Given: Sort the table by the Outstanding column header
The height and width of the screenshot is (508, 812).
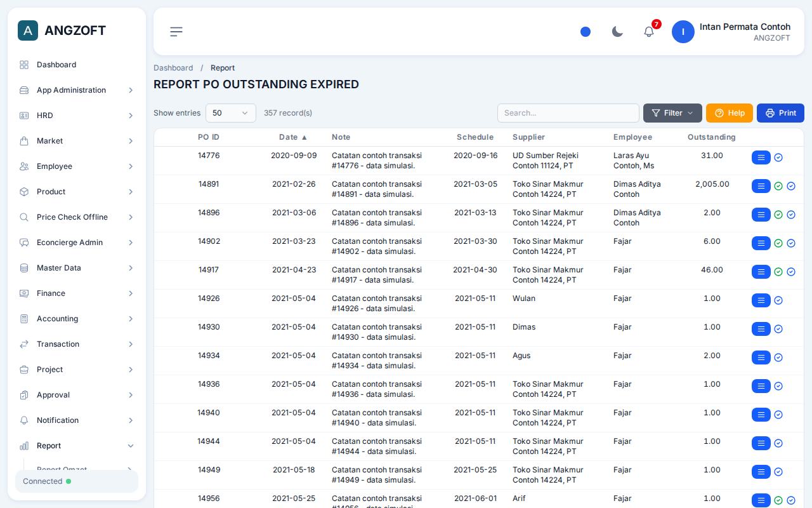Looking at the screenshot, I should (x=712, y=137).
